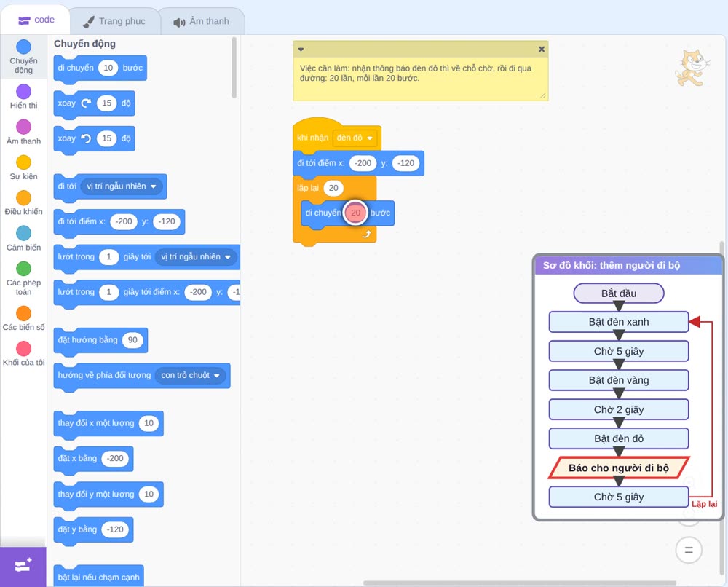Viewport: 728px width, 587px height.
Task: Open the đèn đỏ message dropdown
Action: tap(355, 138)
